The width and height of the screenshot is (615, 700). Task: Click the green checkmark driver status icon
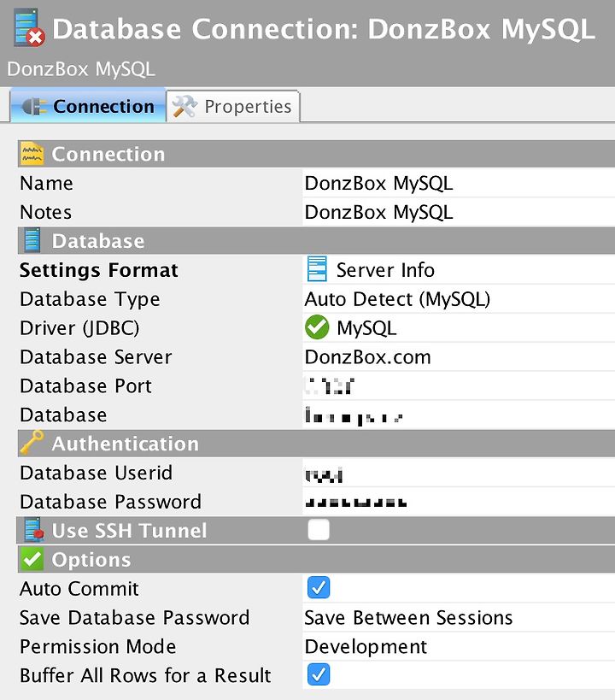[317, 327]
